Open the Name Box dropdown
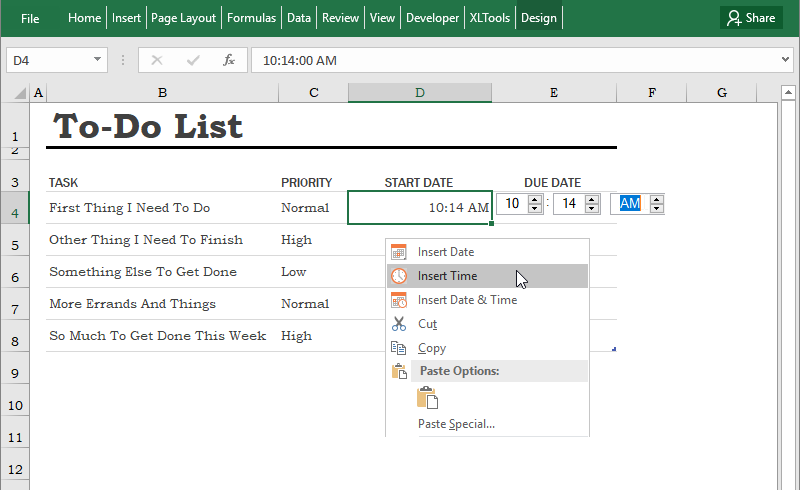This screenshot has height=490, width=800. [98, 60]
